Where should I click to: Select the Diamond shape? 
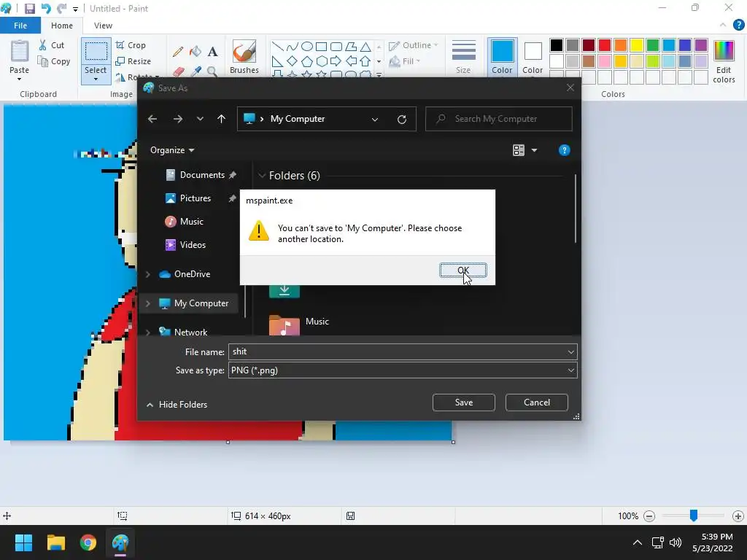292,61
